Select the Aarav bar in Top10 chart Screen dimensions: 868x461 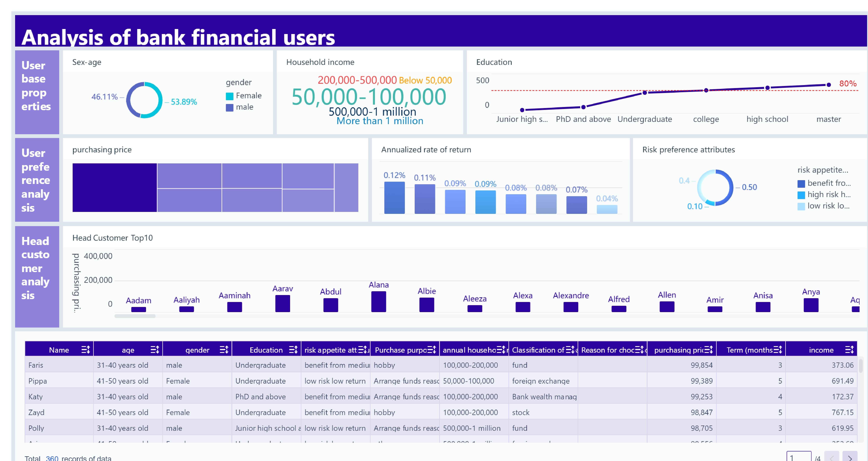[x=282, y=304]
